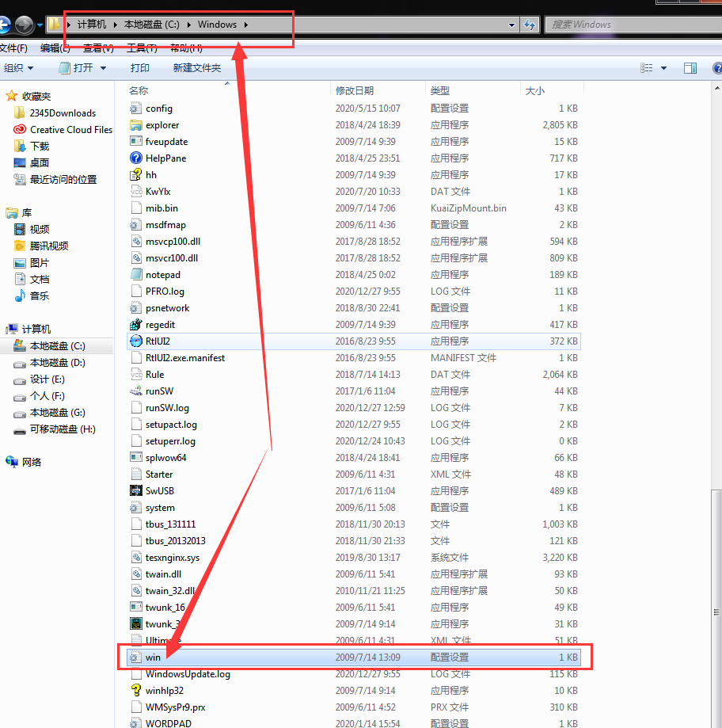Select the SwUSB application icon
The image size is (722, 728).
[x=136, y=491]
